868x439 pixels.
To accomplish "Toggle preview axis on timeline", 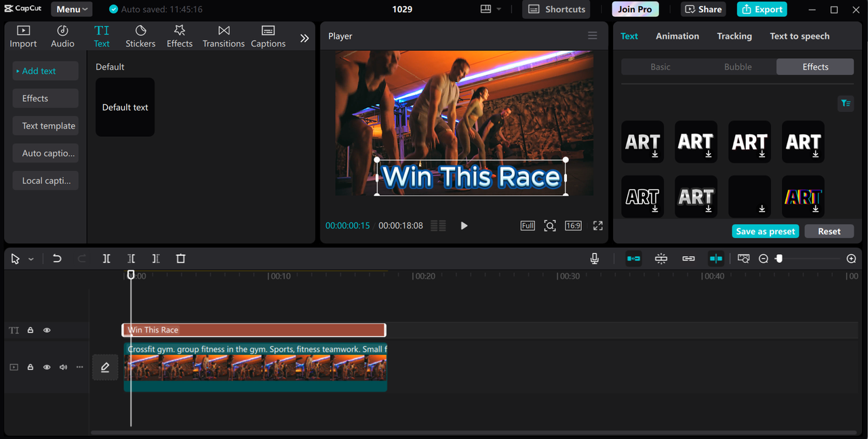I will click(716, 259).
